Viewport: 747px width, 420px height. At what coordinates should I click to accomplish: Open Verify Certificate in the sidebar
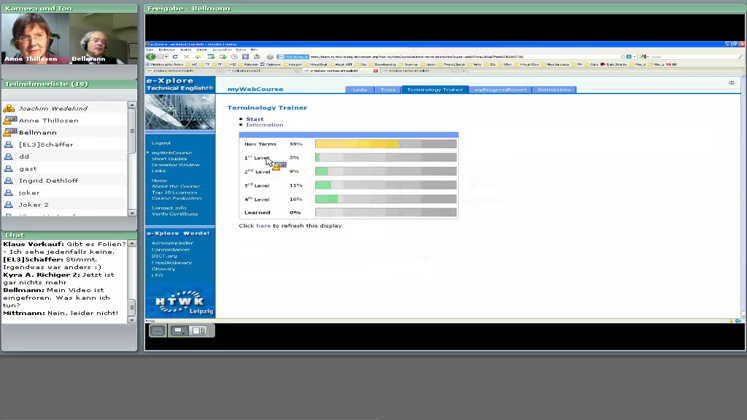click(x=174, y=214)
